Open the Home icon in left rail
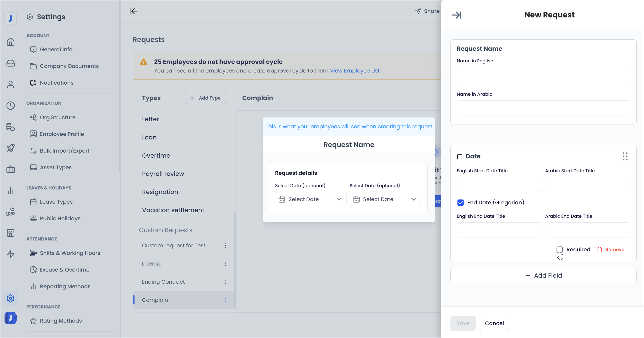 pyautogui.click(x=11, y=42)
